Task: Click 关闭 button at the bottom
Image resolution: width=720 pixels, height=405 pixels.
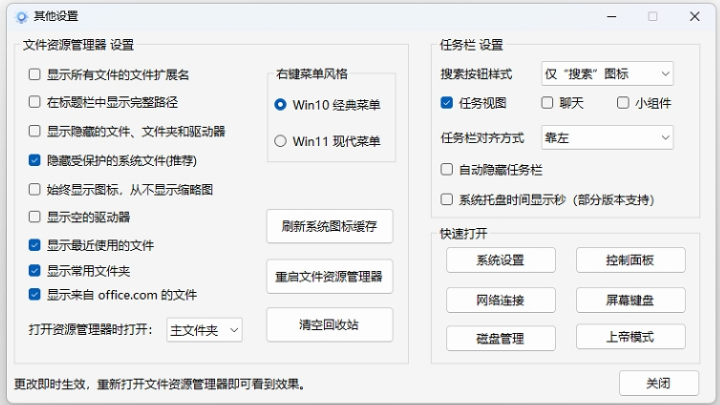Action: pyautogui.click(x=658, y=383)
